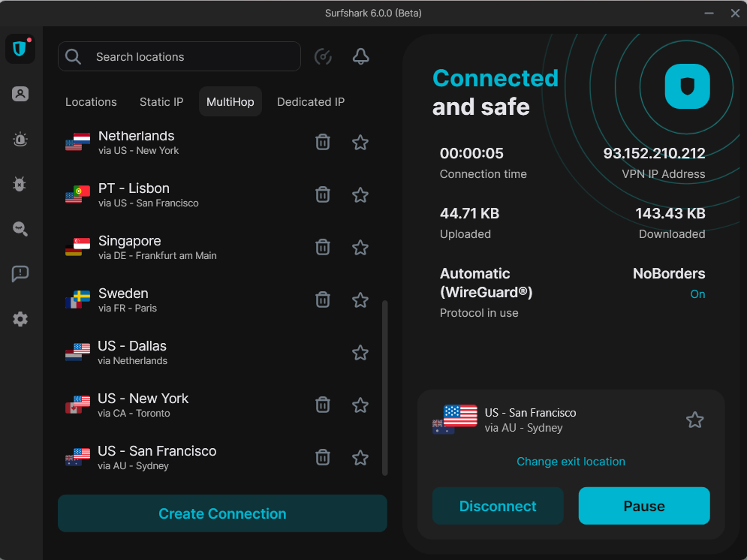Click the search magnifier inside search box
The width and height of the screenshot is (747, 560).
[73, 56]
